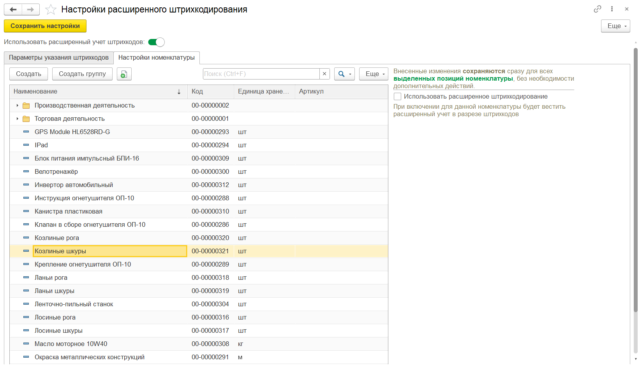Open the magnifier search dropdown
The image size is (640, 369).
coord(344,74)
